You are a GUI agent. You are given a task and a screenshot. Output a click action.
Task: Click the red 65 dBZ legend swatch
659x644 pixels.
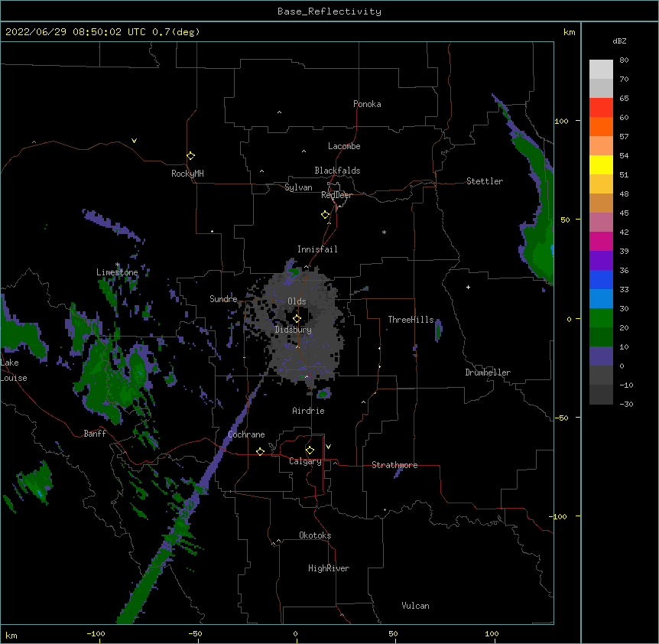601,108
